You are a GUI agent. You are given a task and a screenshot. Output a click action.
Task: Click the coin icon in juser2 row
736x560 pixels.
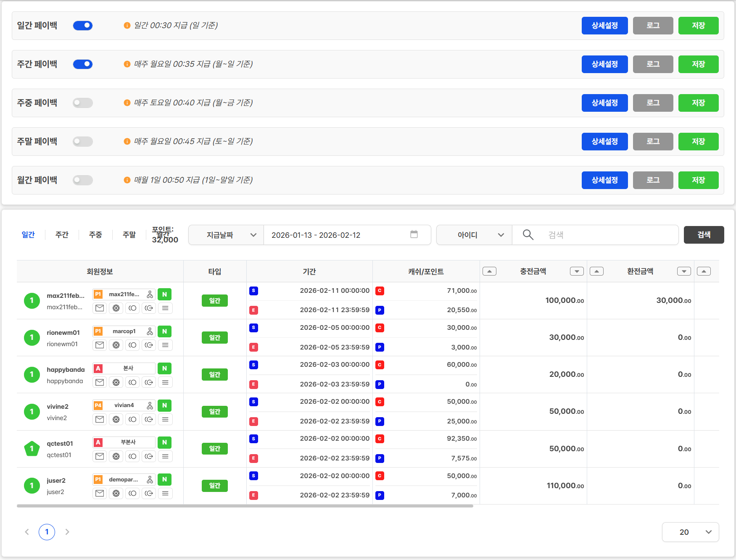[132, 493]
